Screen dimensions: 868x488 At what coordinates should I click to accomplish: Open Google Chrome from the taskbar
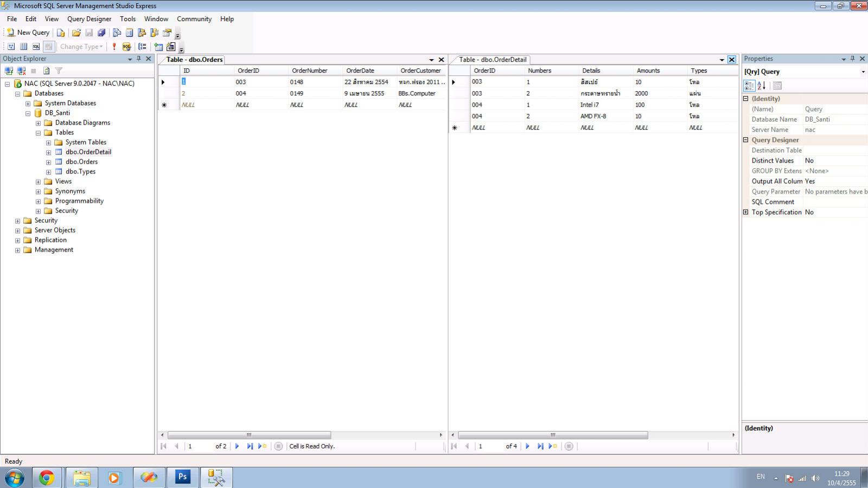pos(47,478)
